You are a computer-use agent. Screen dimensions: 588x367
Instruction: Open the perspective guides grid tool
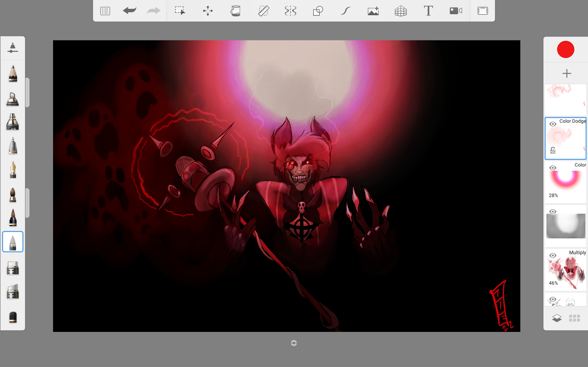pyautogui.click(x=401, y=11)
